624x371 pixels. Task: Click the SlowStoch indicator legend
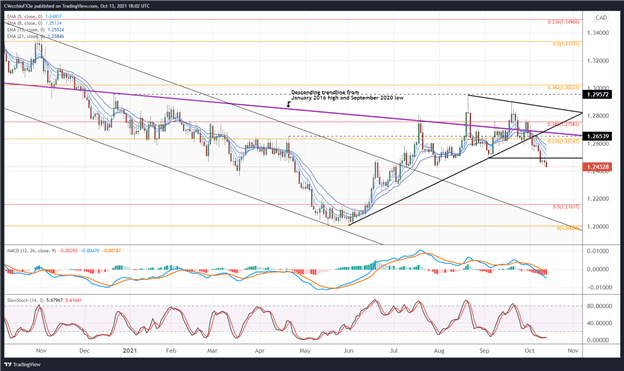point(45,300)
